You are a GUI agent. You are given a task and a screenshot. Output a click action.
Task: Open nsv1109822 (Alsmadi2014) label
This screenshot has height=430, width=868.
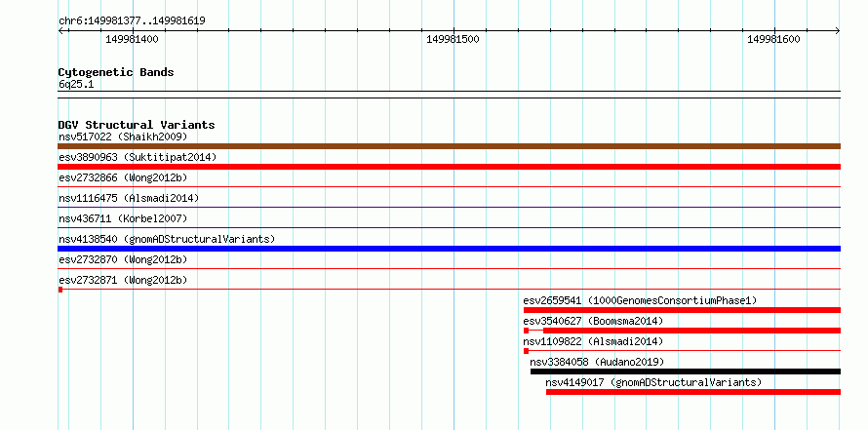pyautogui.click(x=593, y=341)
